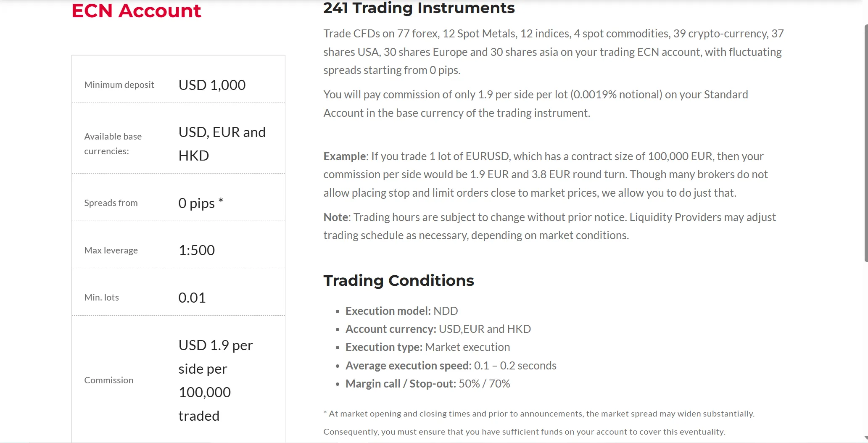The image size is (868, 443).
Task: Click the ECN Account heading
Action: click(x=136, y=11)
